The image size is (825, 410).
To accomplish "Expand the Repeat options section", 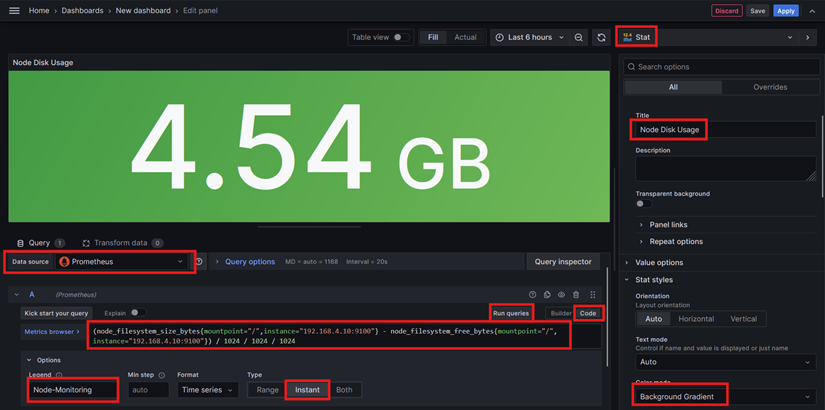I will coord(676,242).
